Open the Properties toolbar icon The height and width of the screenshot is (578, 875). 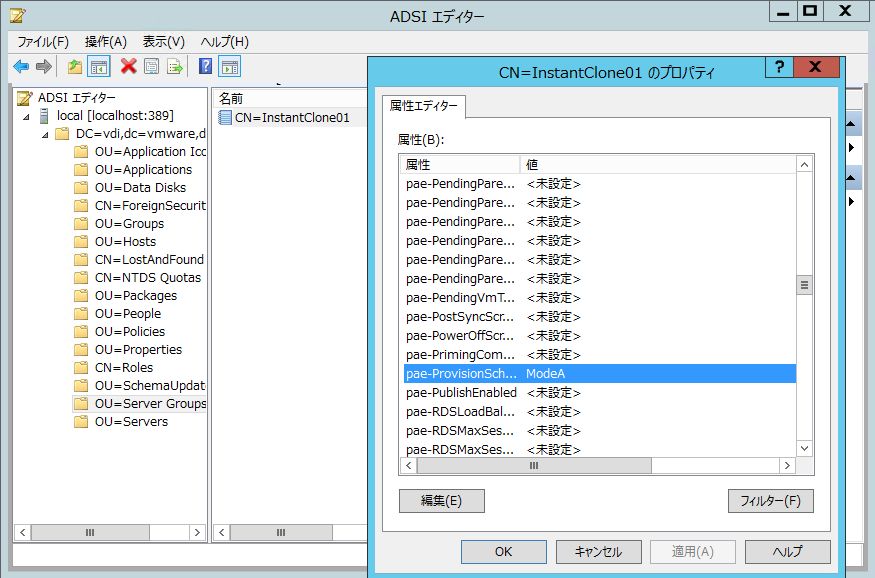pyautogui.click(x=151, y=67)
